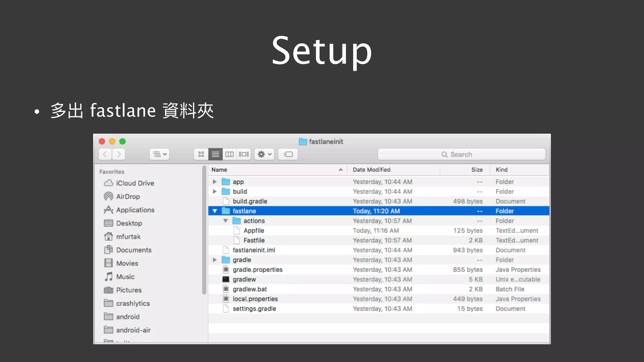
Task: Open Documents in sidebar
Action: point(128,250)
